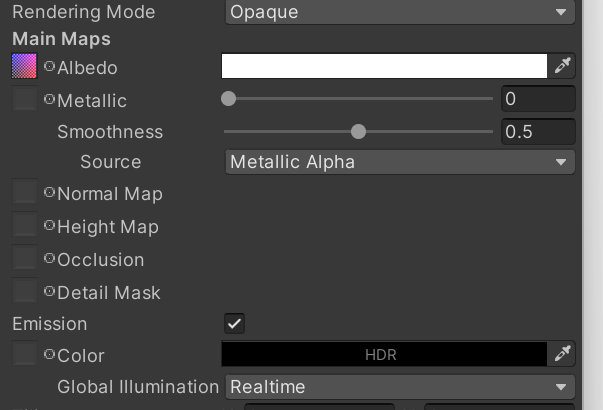The image size is (603, 410).
Task: Click the Smoothness value field showing 0.5
Action: 538,132
